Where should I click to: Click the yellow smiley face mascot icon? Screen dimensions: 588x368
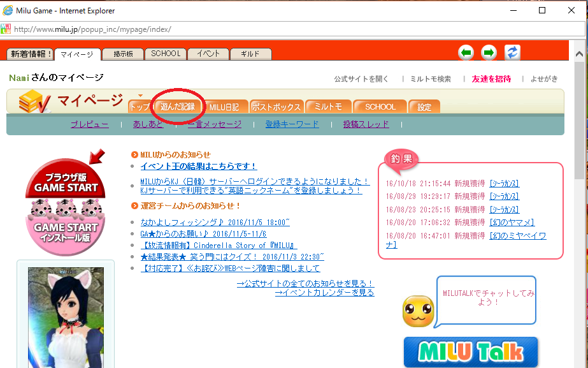coord(418,311)
